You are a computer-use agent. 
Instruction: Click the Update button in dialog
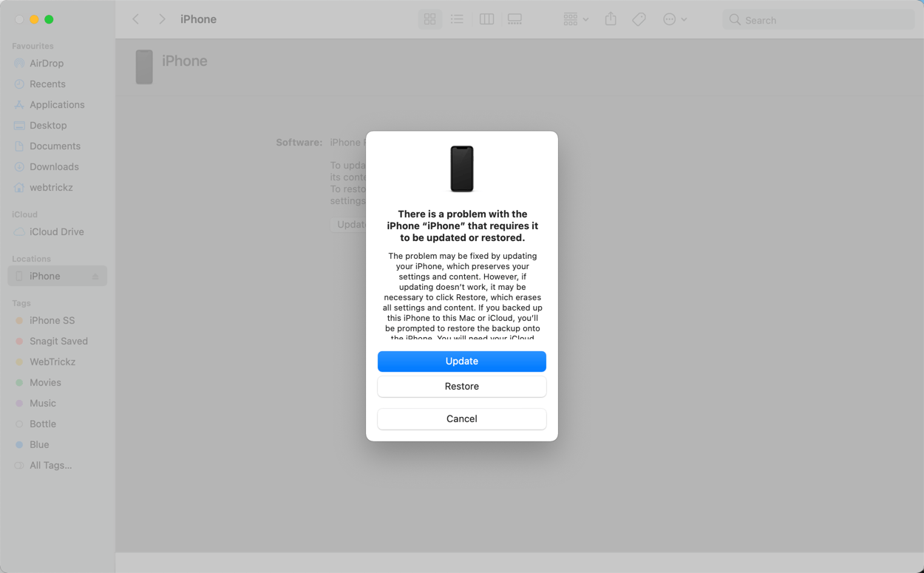[x=461, y=361]
